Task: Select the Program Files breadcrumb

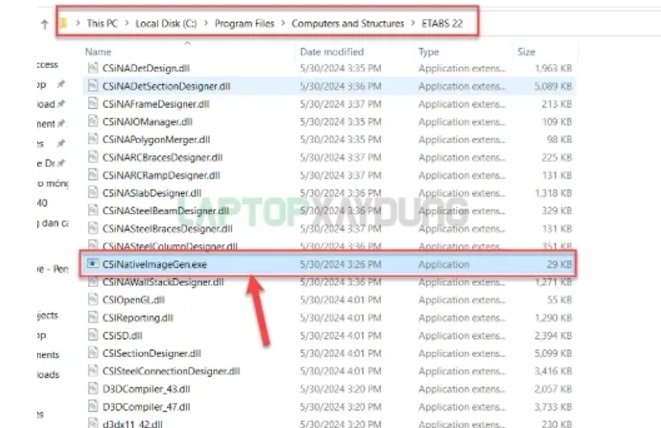Action: coord(245,24)
